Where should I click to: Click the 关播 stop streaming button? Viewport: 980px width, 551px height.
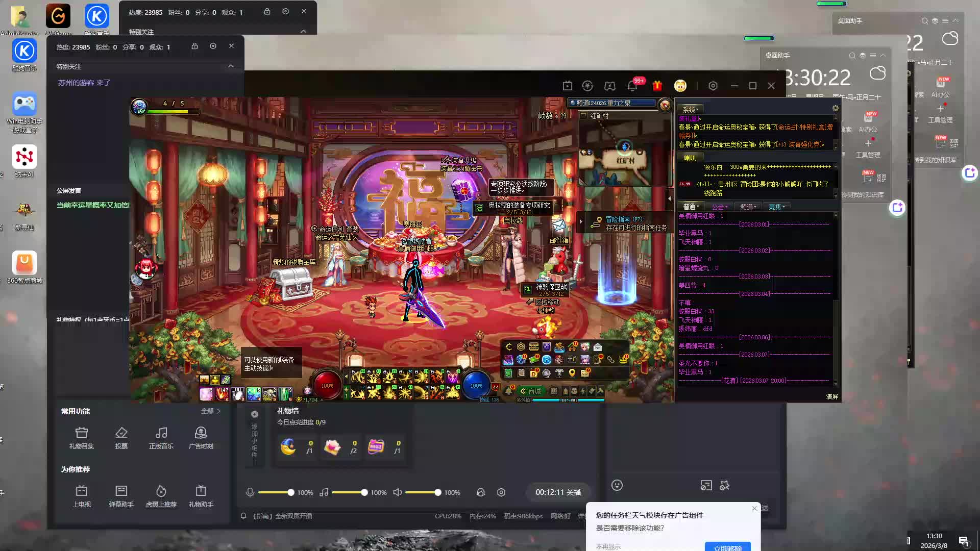click(x=573, y=492)
